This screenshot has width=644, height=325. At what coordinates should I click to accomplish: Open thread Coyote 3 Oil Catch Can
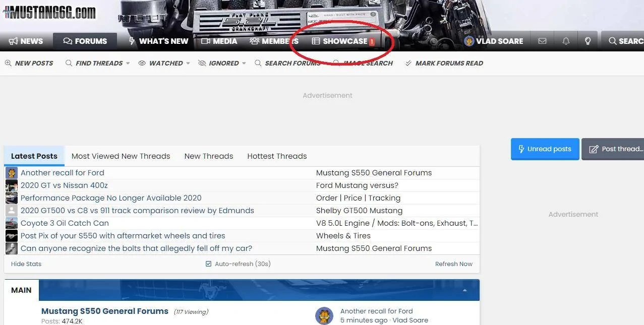pyautogui.click(x=65, y=223)
